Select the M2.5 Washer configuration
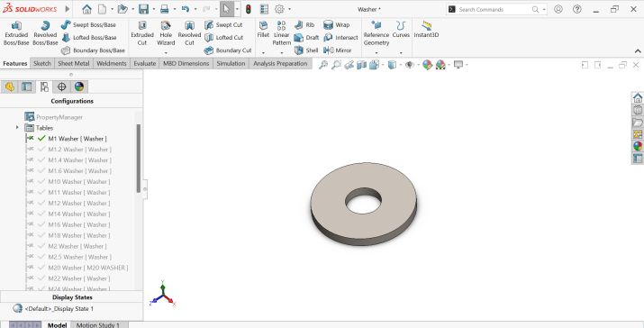Screen dimensions: 644x328 click(79, 257)
